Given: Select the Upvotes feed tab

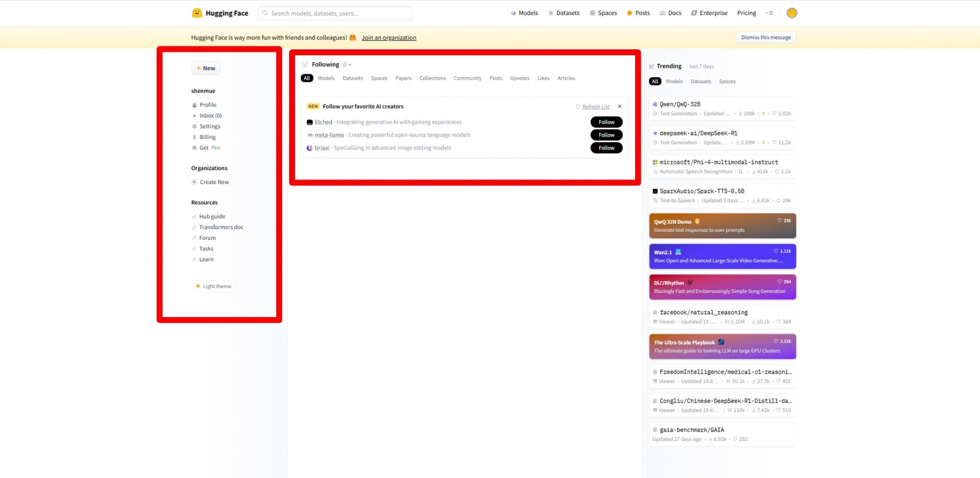Looking at the screenshot, I should pyautogui.click(x=520, y=78).
